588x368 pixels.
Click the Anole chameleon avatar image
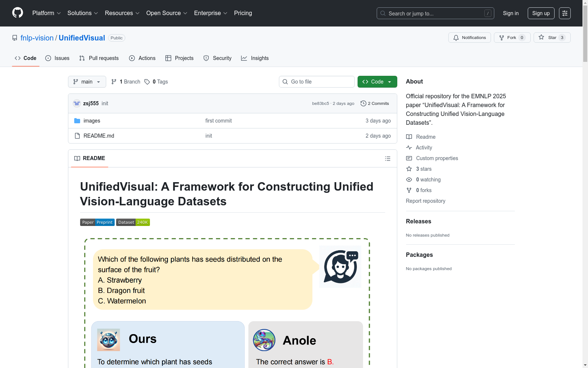tap(264, 340)
